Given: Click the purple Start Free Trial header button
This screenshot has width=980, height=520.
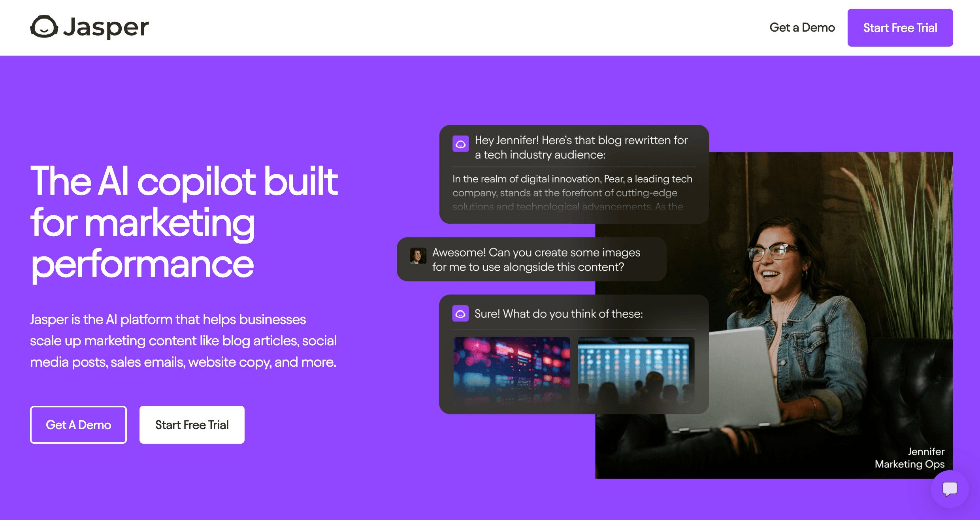Looking at the screenshot, I should point(900,28).
